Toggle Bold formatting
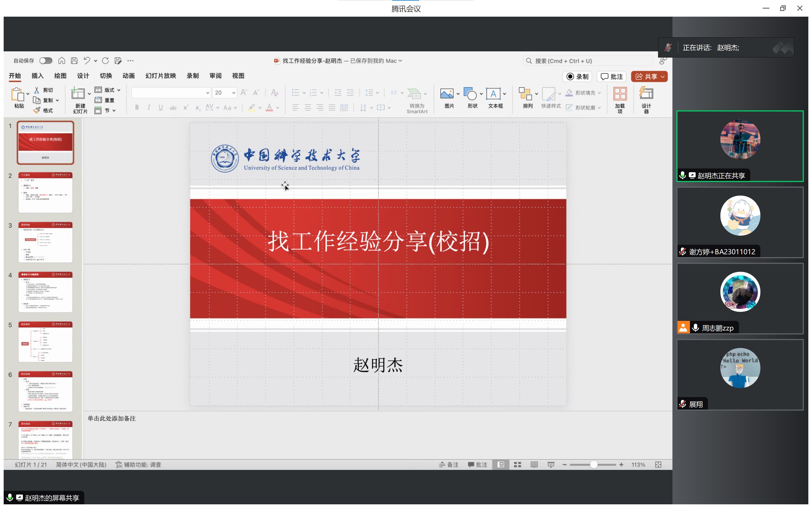This screenshot has width=812, height=508. (137, 107)
